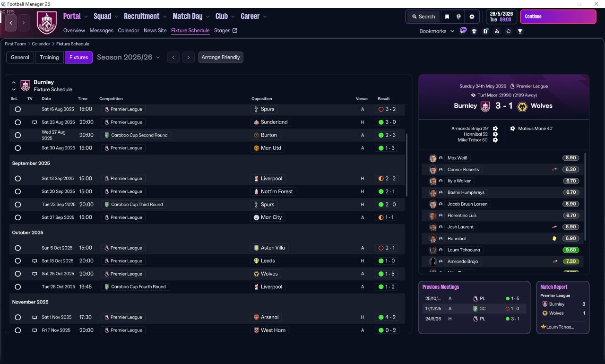
Task: Click the Arsenal opposition badge icon
Action: (x=256, y=317)
